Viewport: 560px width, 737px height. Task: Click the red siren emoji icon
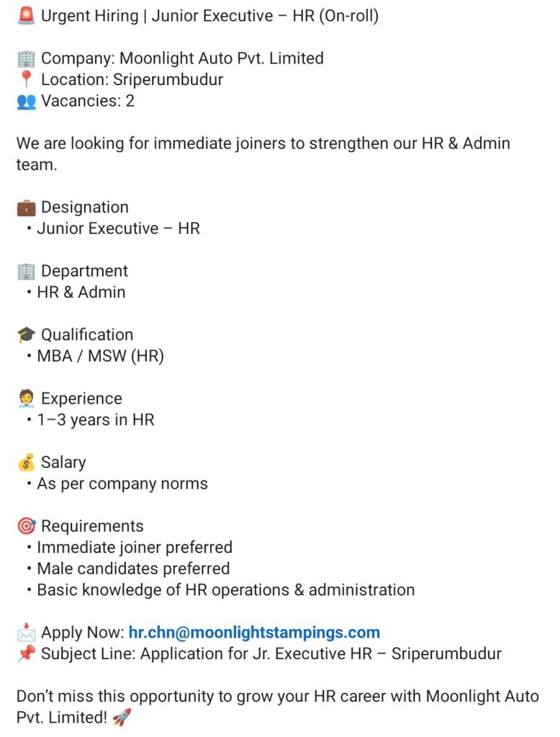[x=26, y=16]
